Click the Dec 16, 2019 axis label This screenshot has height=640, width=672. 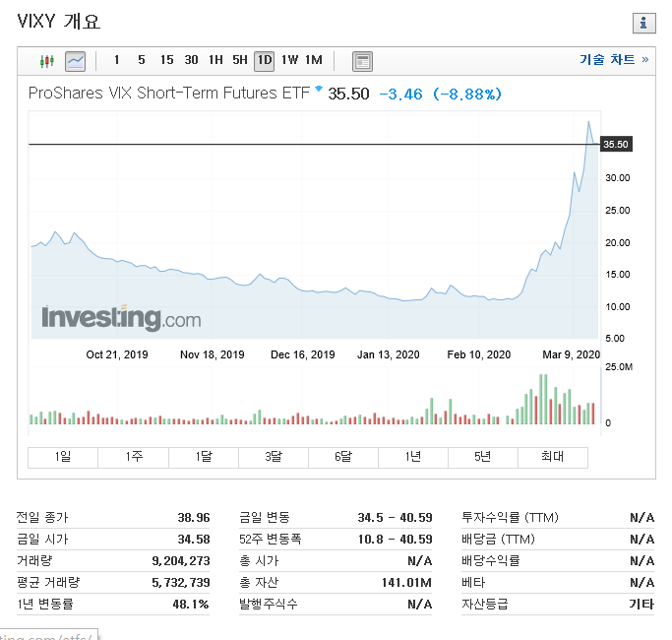click(303, 354)
